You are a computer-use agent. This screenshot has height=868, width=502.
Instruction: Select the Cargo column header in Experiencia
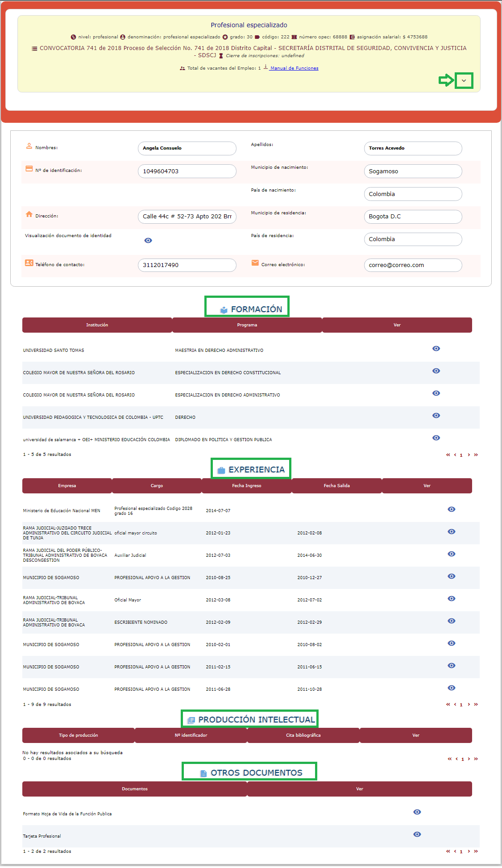coord(157,486)
